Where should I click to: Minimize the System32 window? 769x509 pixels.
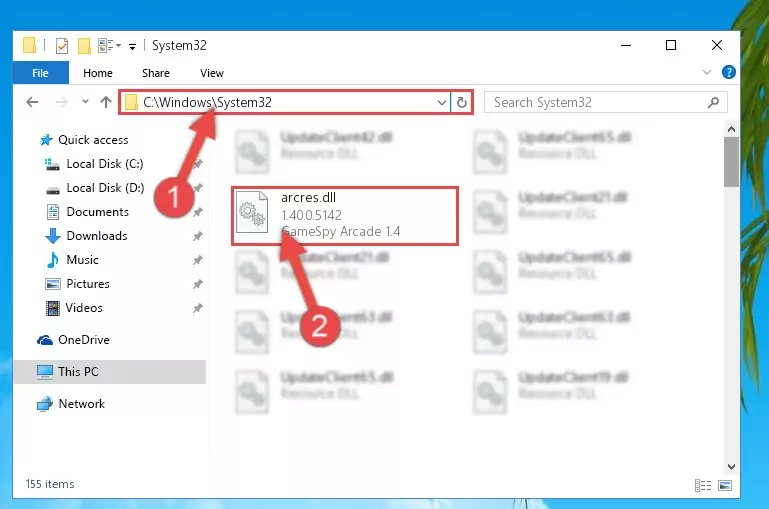coord(626,46)
